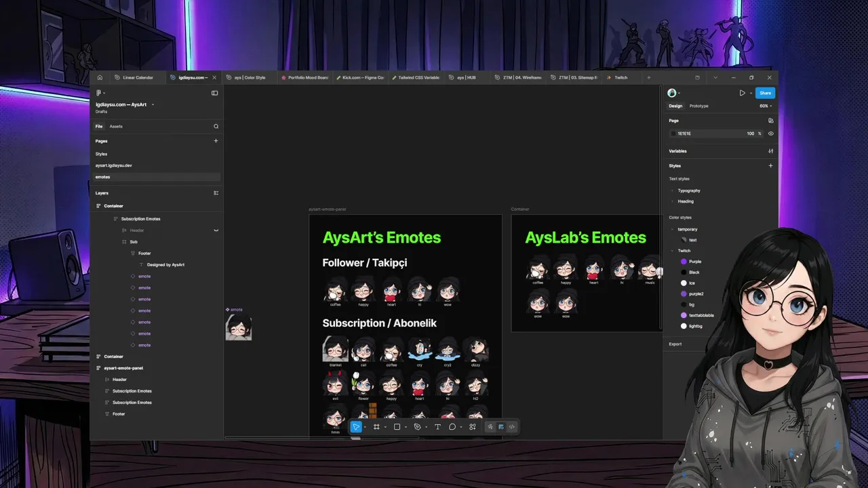Select the Designed by AysArt text layer
This screenshot has width=868, height=488.
pyautogui.click(x=165, y=264)
